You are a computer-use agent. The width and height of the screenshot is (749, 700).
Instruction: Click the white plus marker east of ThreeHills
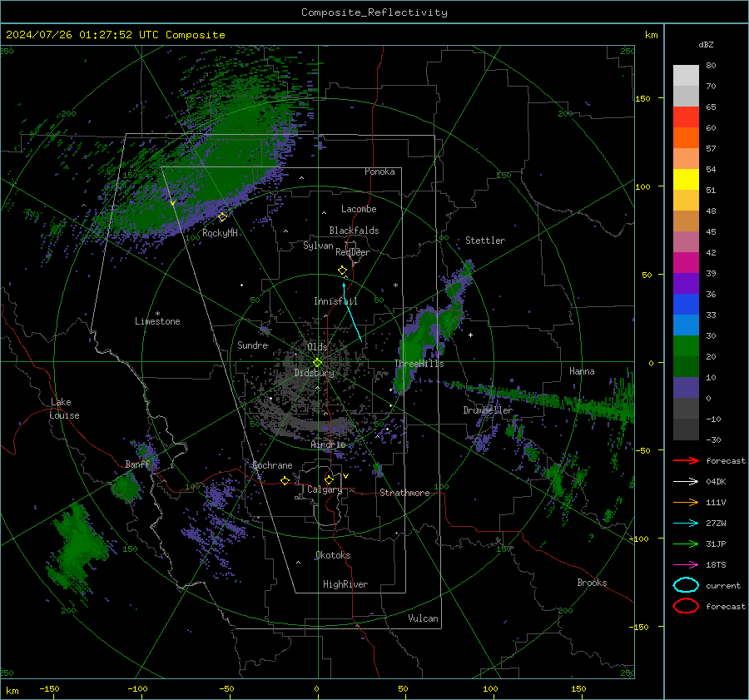pyautogui.click(x=470, y=335)
